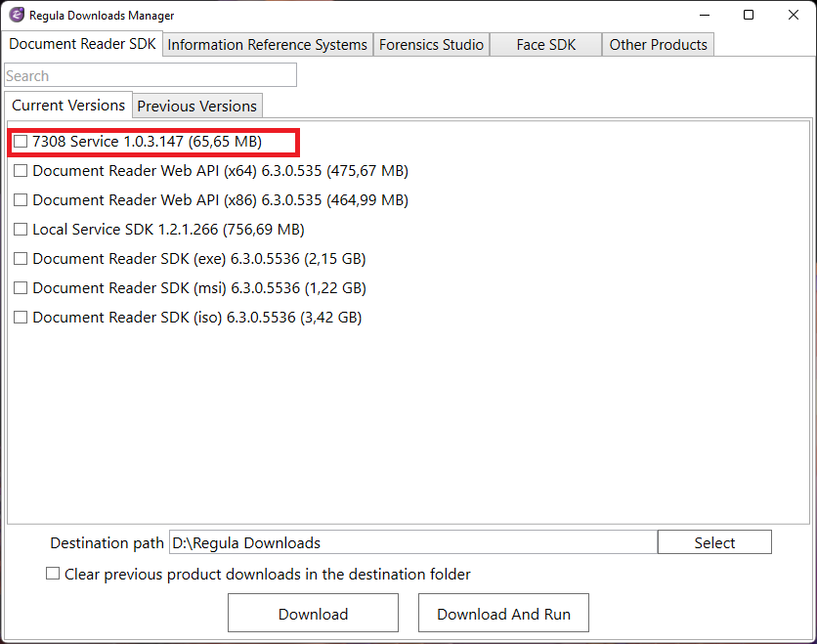Click 'Document Reader SDK (exe) 6.3.0.5536' text
Screen dimensions: 817x644
166,258
